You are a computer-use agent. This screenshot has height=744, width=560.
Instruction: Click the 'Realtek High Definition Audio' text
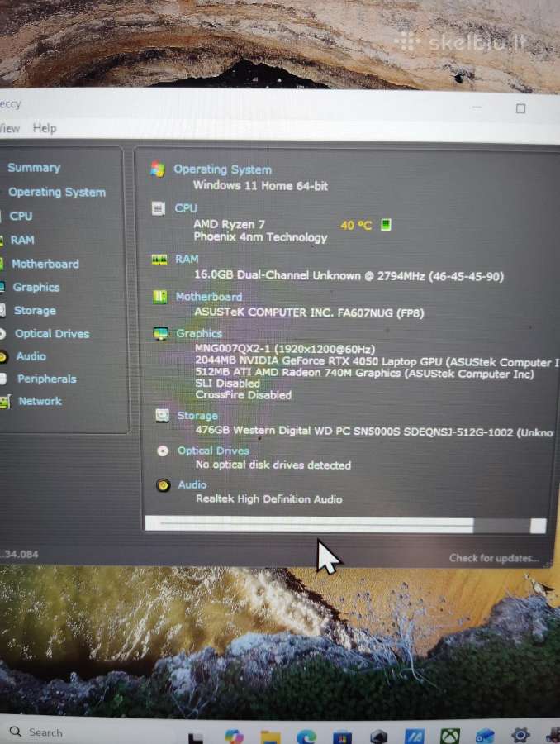[269, 499]
